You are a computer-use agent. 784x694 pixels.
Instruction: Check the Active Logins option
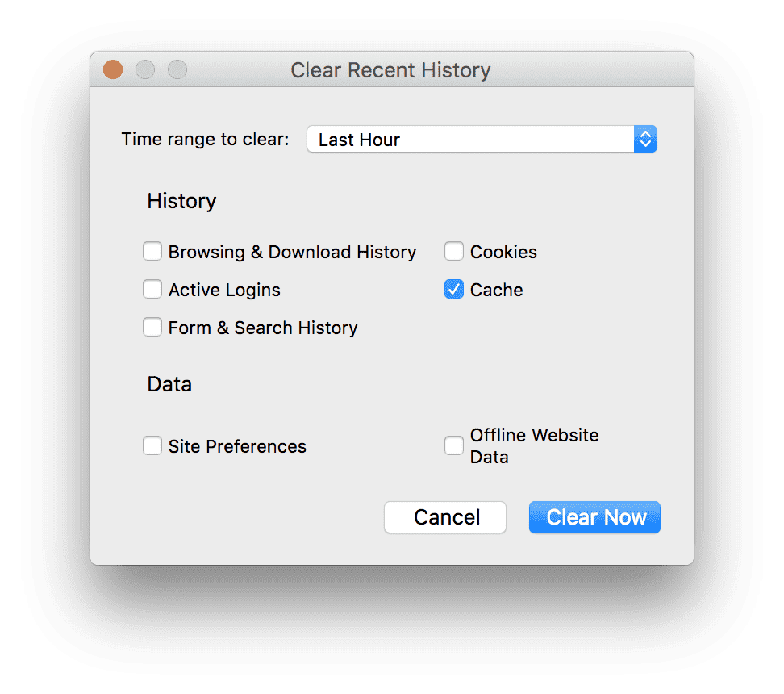(152, 289)
